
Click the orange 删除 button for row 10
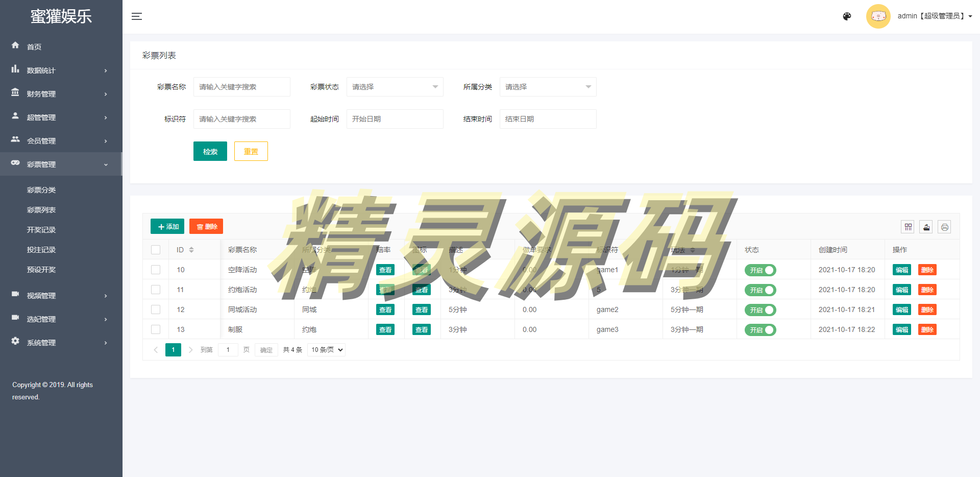pyautogui.click(x=927, y=270)
